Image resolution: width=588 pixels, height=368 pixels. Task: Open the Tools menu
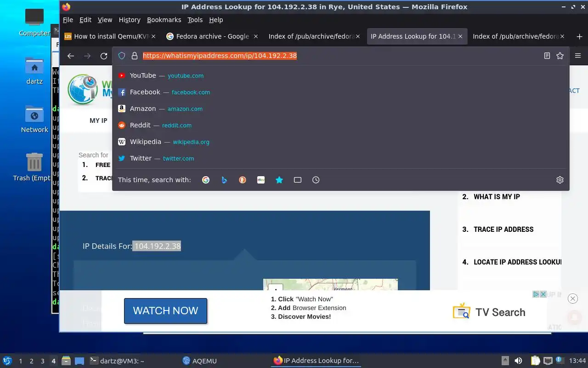click(x=195, y=20)
